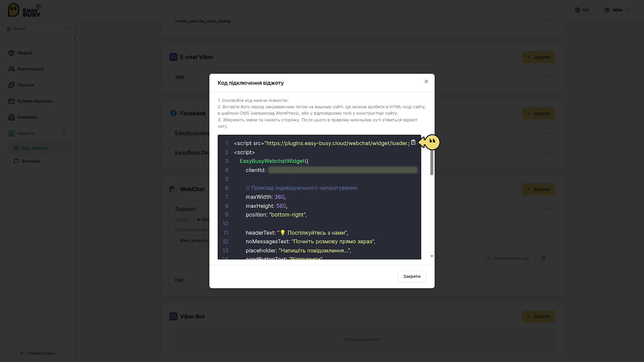This screenshot has width=644, height=362.
Task: Click the Ukrainian comment on code line 6
Action: click(301, 188)
